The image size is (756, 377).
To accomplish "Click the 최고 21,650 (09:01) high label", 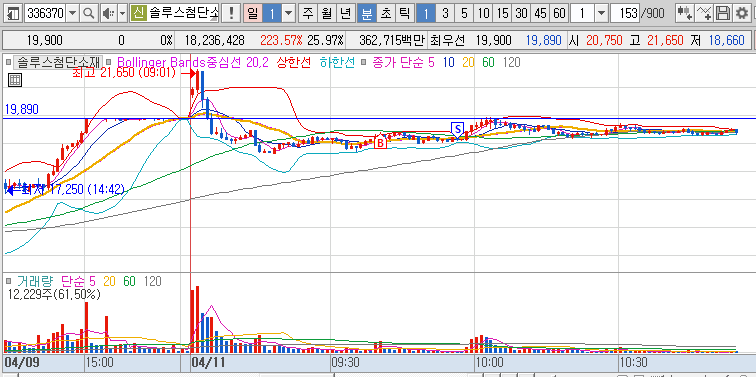I will pos(124,73).
